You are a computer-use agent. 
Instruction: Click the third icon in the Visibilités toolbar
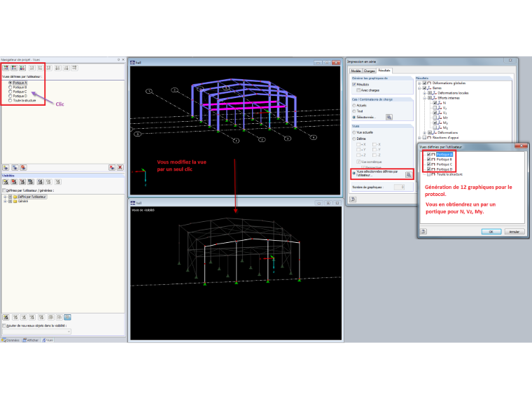(22, 182)
